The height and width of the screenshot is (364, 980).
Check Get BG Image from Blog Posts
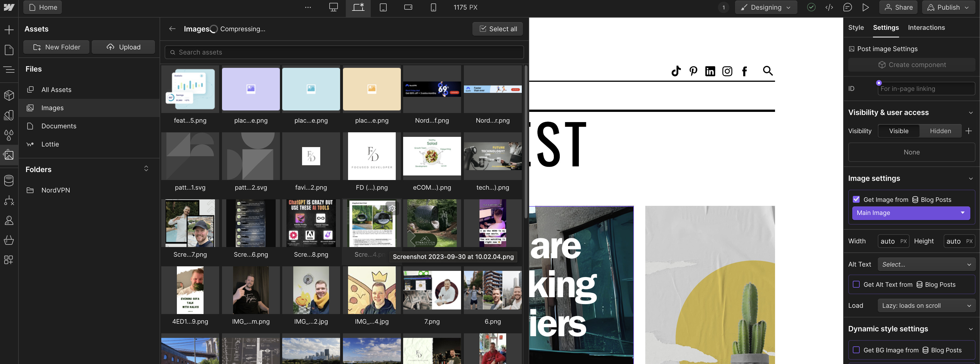pyautogui.click(x=856, y=350)
